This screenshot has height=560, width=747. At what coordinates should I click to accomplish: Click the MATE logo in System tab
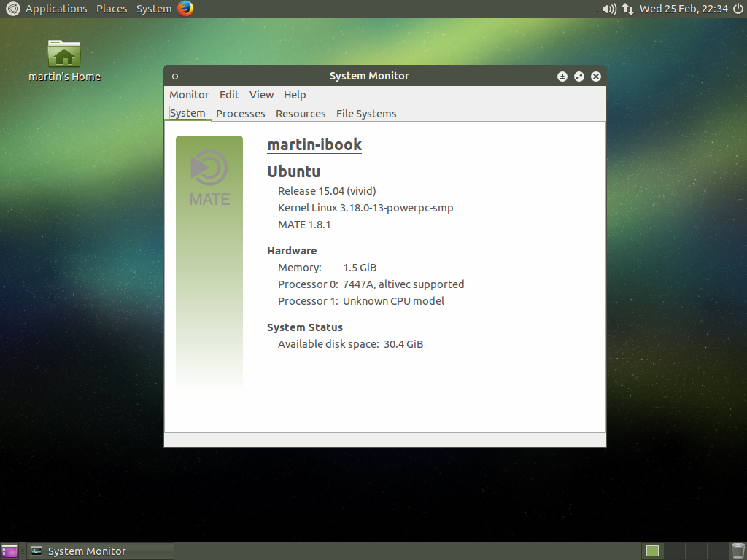(x=209, y=177)
